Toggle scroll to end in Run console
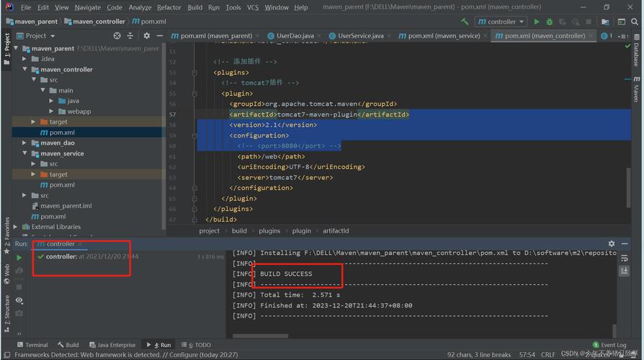The height and width of the screenshot is (360, 644). pyautogui.click(x=625, y=271)
